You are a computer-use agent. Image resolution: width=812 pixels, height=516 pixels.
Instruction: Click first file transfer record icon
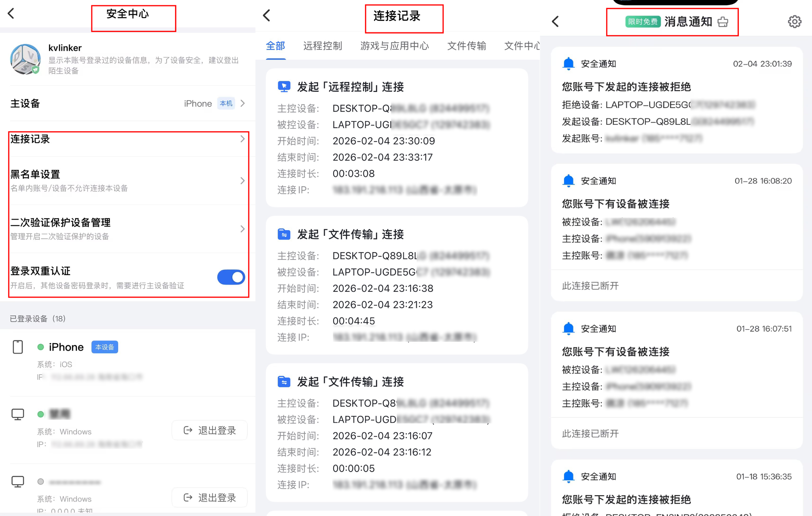click(x=284, y=234)
